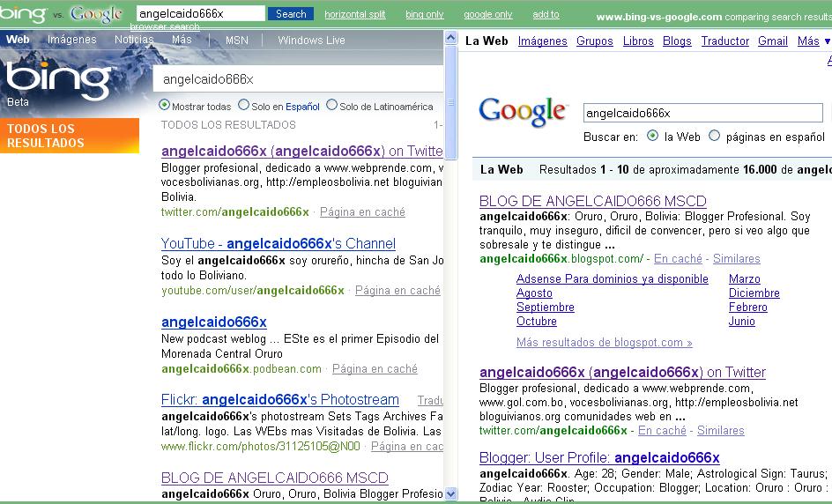
Task: Click the top comparison search input field
Action: [x=201, y=14]
